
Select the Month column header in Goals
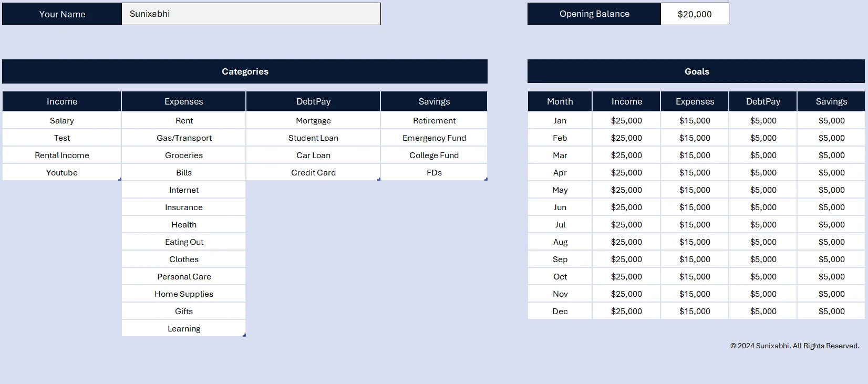(x=560, y=101)
